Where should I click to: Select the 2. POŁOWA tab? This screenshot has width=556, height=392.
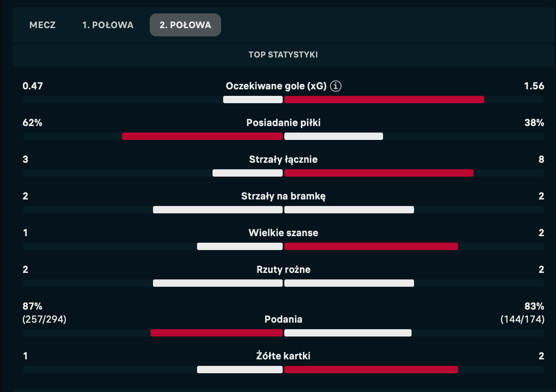click(185, 25)
